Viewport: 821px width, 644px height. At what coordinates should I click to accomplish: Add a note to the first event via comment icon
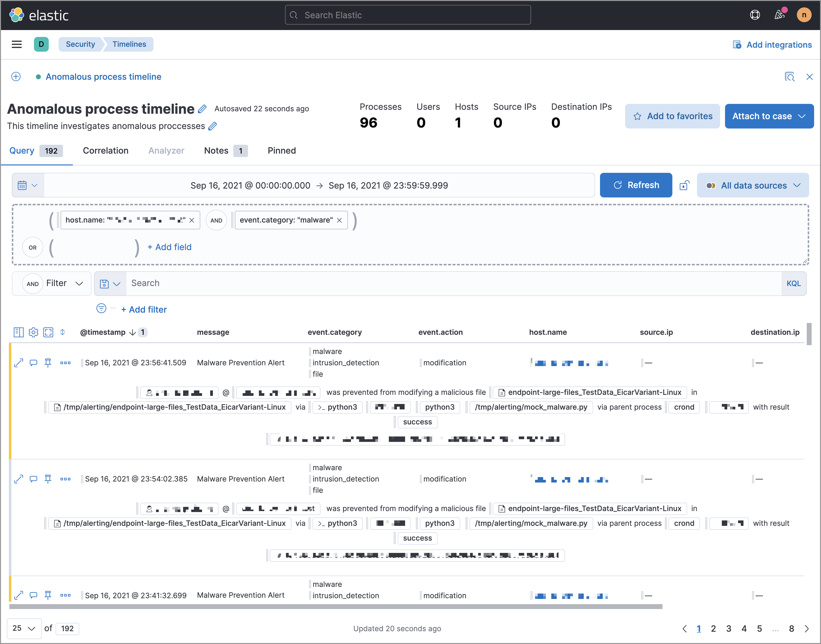point(33,363)
